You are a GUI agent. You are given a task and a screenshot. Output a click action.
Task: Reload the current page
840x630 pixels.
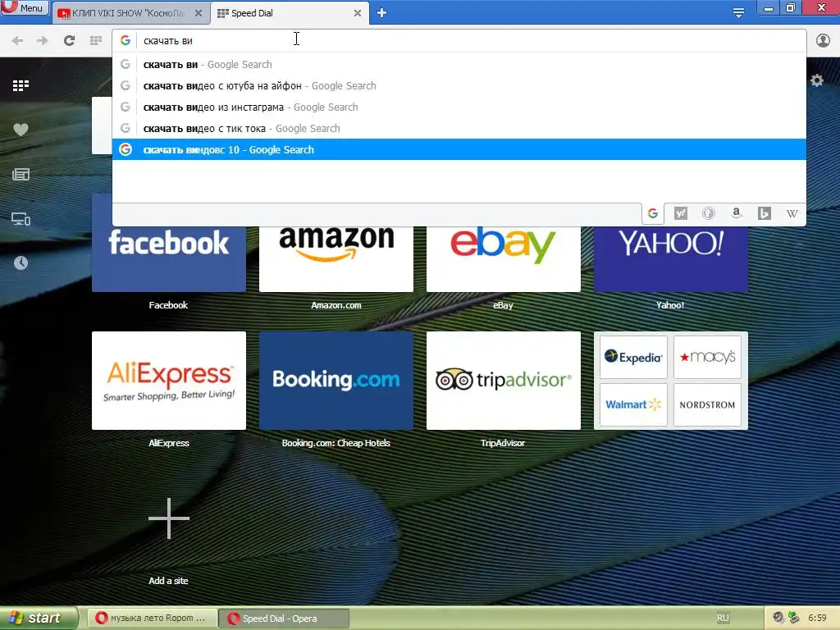pyautogui.click(x=69, y=40)
